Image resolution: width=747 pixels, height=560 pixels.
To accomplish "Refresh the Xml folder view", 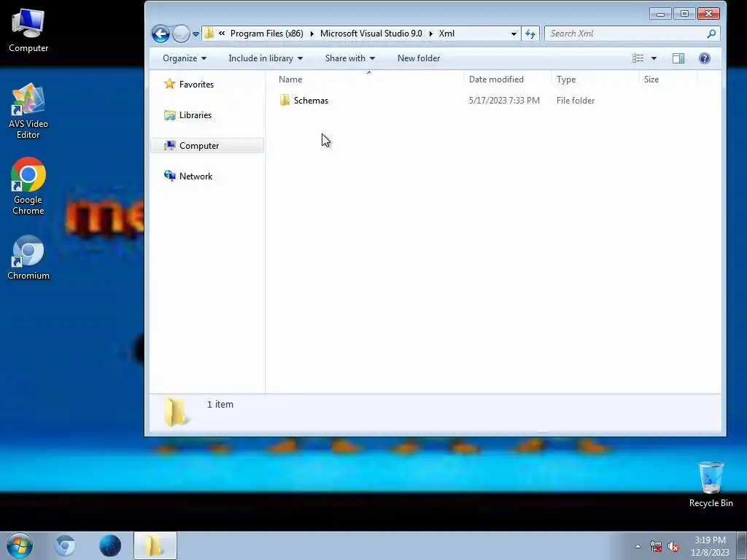I will (x=530, y=34).
